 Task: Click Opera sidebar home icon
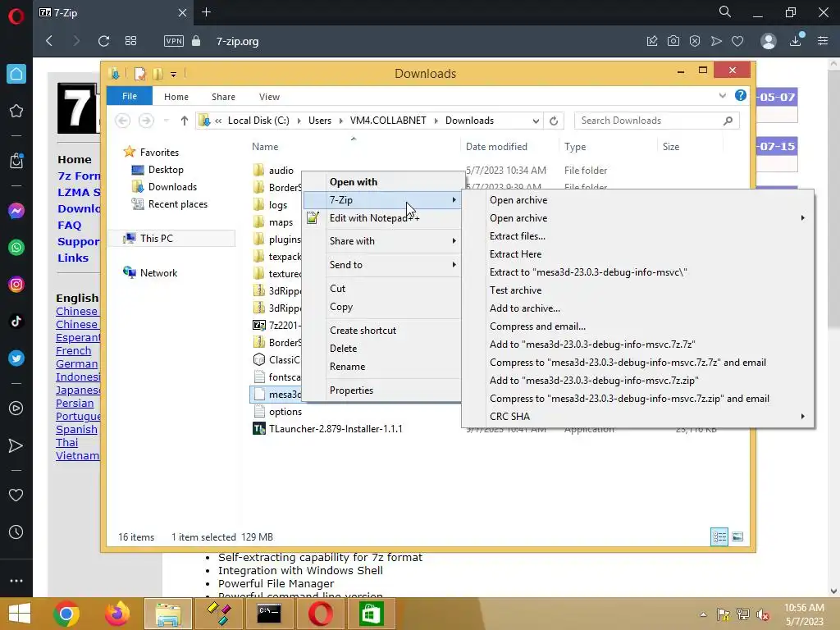[x=16, y=74]
